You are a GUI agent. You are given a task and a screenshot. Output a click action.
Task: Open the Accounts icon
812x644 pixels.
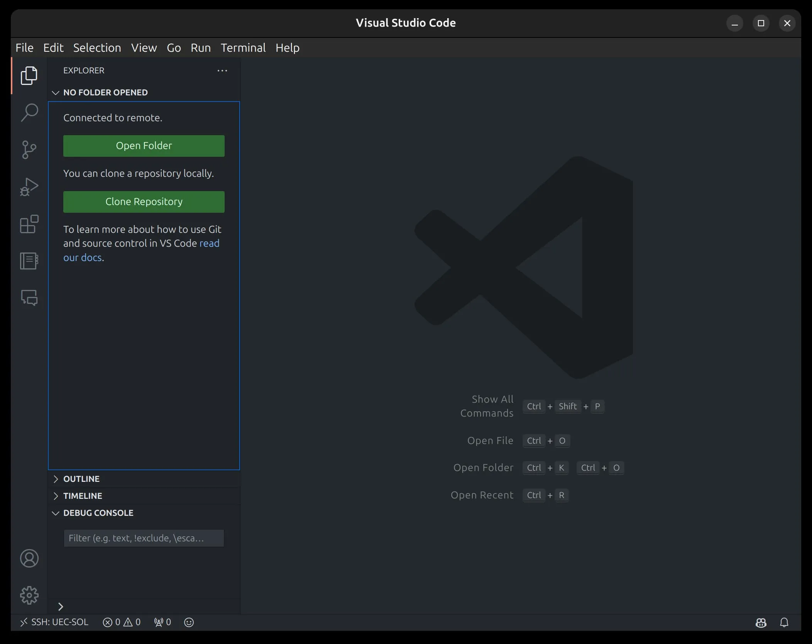pyautogui.click(x=29, y=558)
